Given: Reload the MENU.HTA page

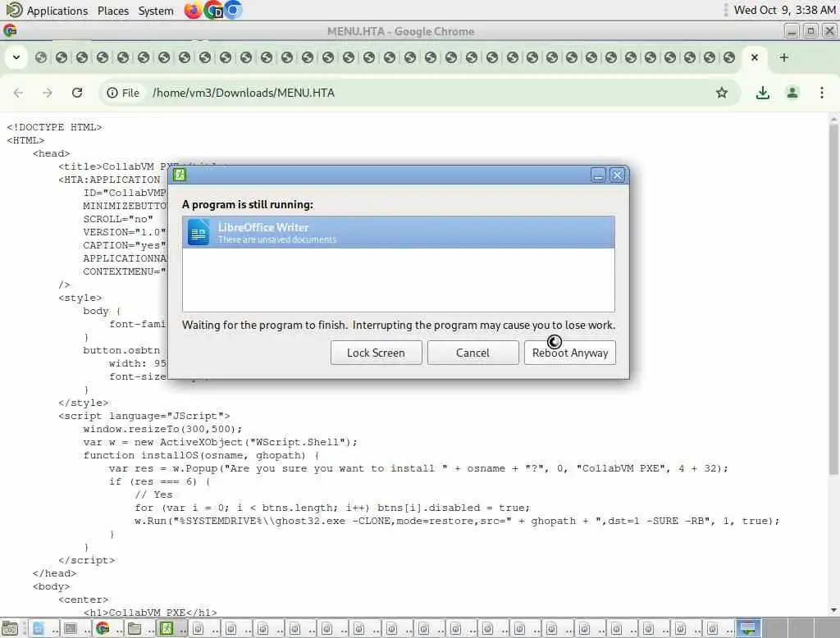Looking at the screenshot, I should click(x=77, y=93).
